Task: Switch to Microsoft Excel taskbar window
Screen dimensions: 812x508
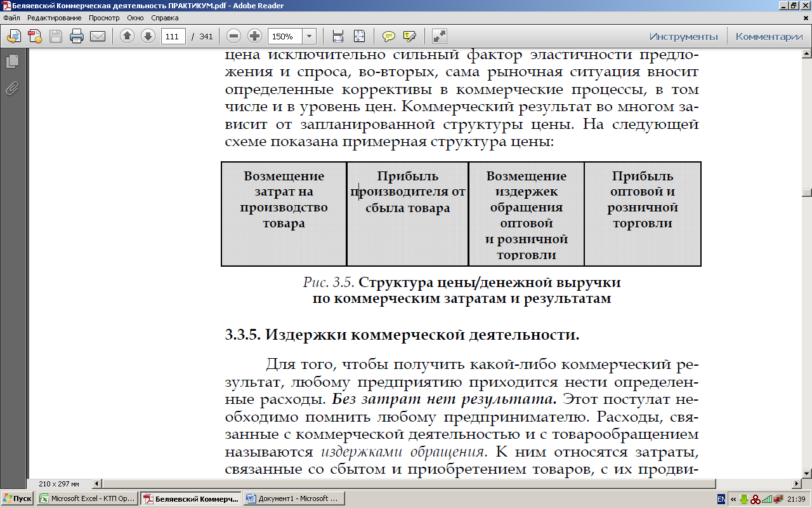Action: 88,498
